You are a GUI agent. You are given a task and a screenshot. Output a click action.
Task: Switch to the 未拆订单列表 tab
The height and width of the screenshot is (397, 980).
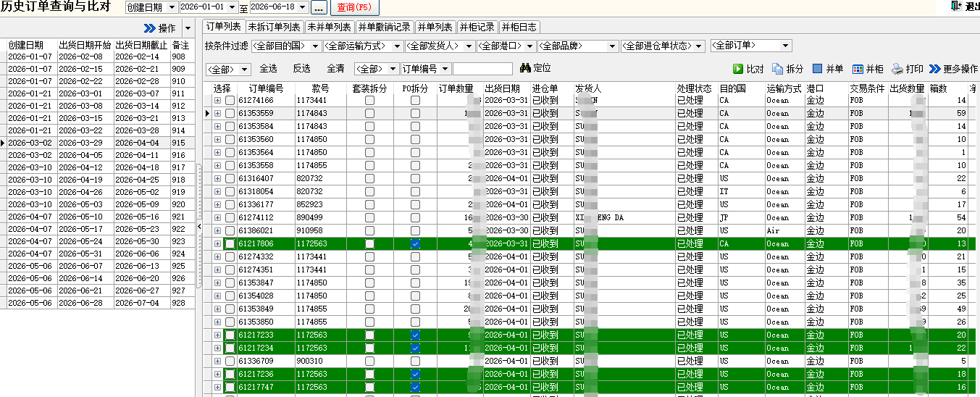[x=274, y=27]
